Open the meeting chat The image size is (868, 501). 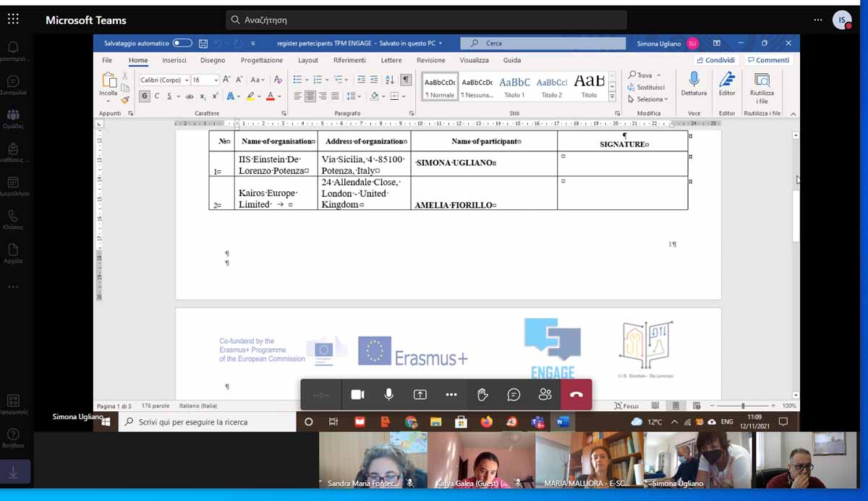pos(514,395)
